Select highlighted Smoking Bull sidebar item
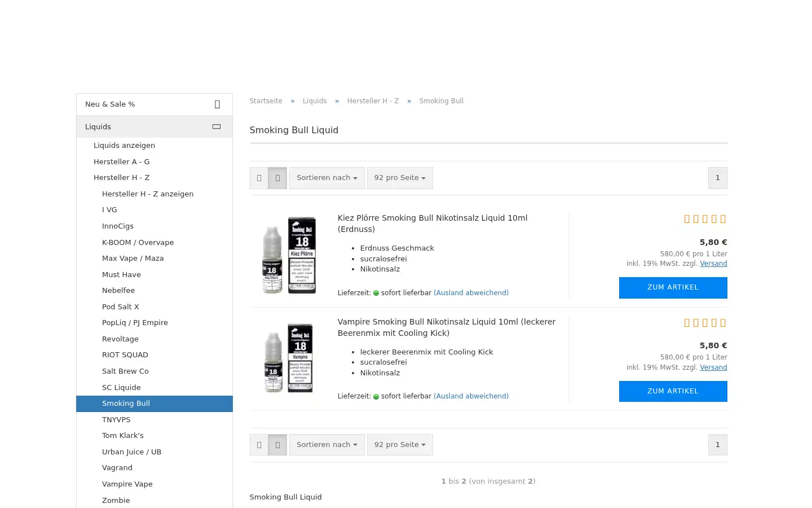This screenshot has width=812, height=508. click(155, 404)
